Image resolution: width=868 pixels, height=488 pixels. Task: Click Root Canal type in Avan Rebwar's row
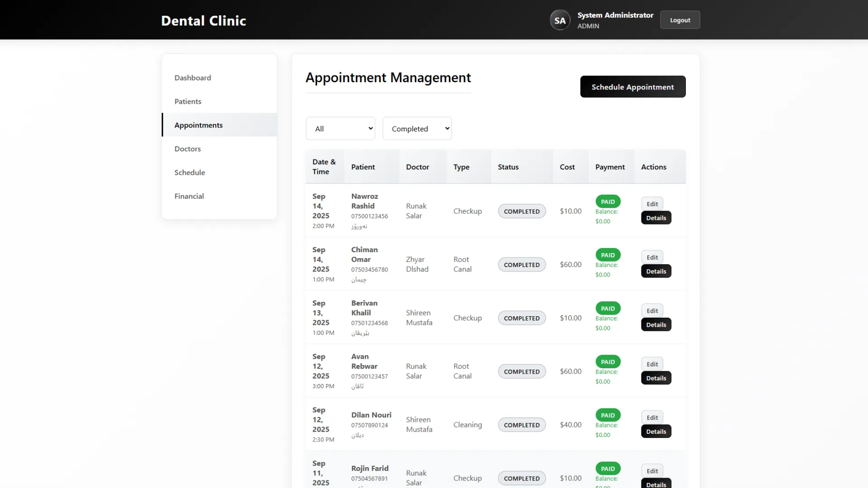(462, 371)
